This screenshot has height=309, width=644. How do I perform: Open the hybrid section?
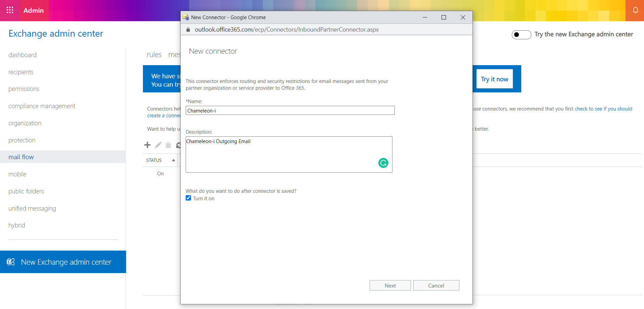(17, 225)
